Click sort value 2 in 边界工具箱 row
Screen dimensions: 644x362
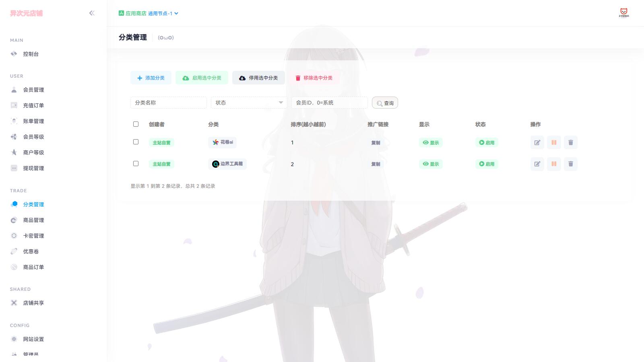pyautogui.click(x=292, y=164)
